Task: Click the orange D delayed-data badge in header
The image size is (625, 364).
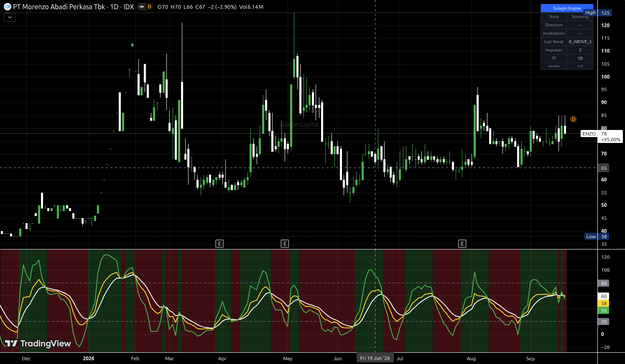Action: click(x=149, y=7)
